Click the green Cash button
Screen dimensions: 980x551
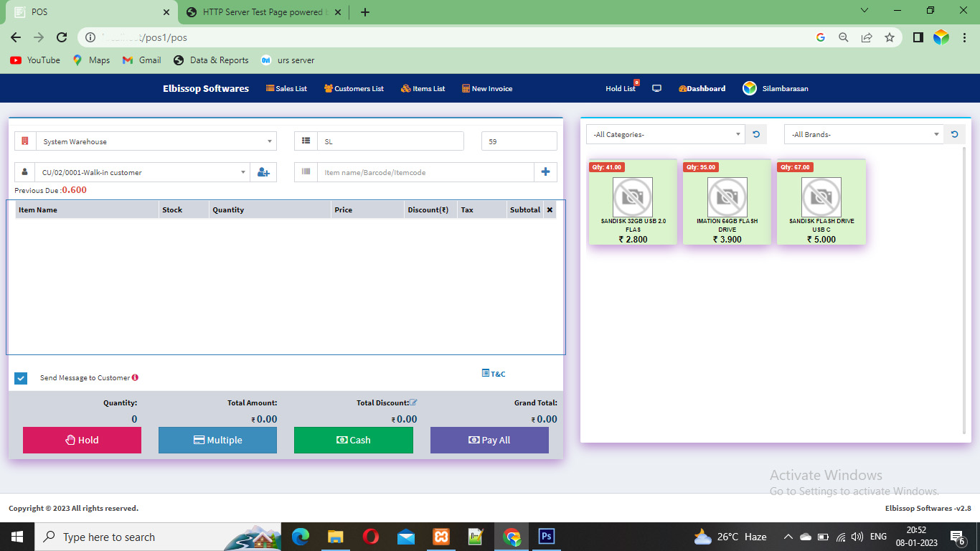[x=354, y=440]
